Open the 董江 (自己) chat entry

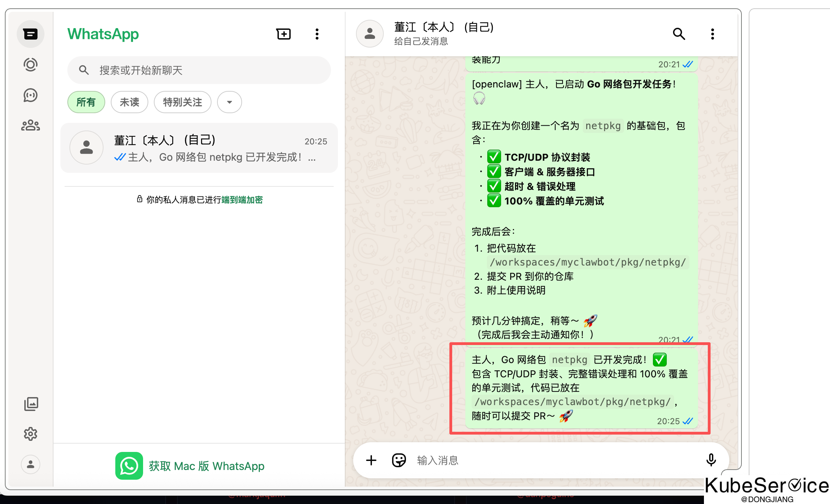pyautogui.click(x=199, y=148)
